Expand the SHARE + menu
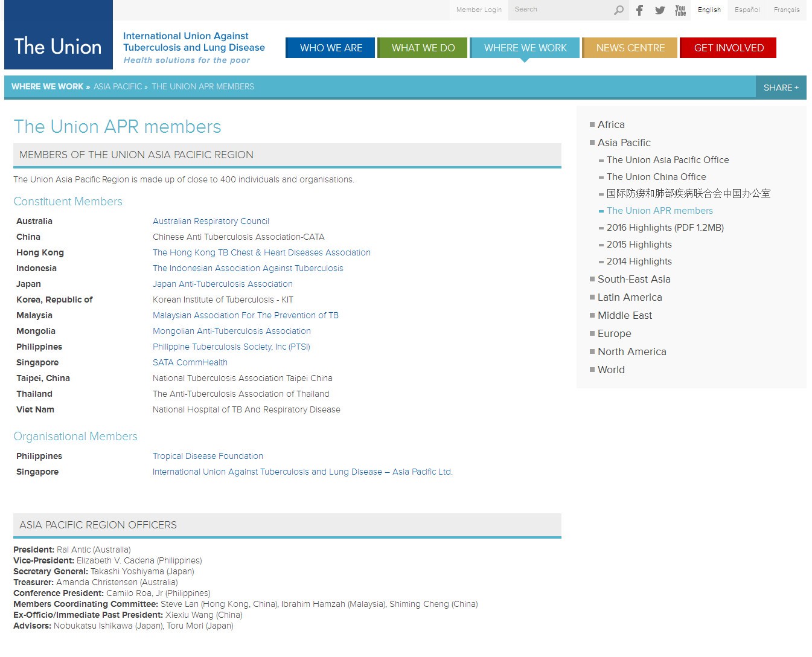 [x=781, y=88]
